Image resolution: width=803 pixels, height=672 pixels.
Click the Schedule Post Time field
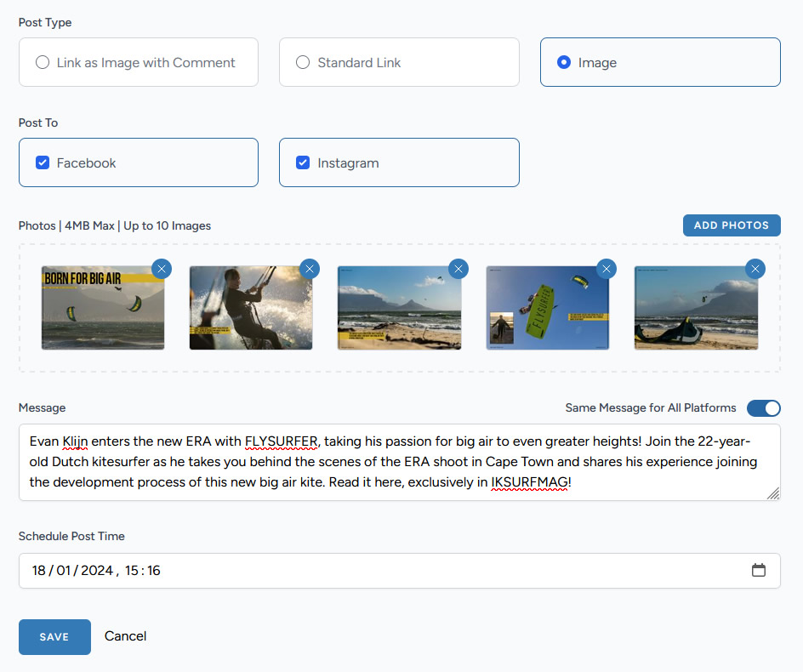tap(383, 570)
